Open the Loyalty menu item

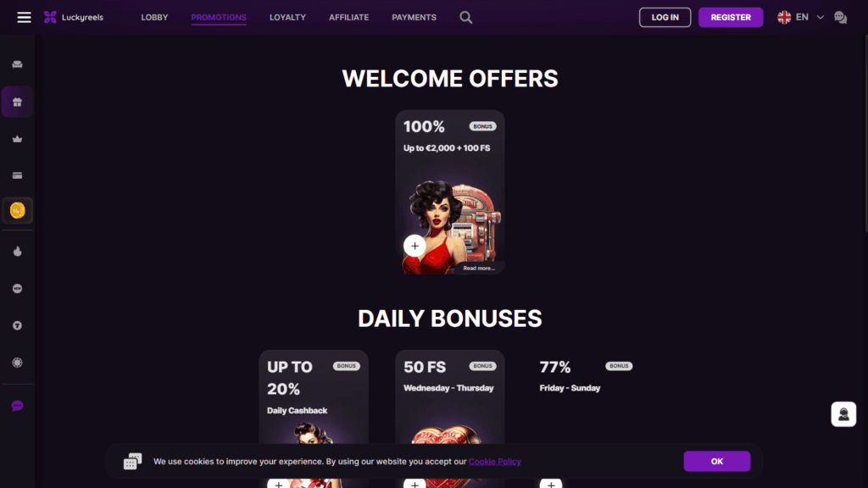(x=287, y=17)
